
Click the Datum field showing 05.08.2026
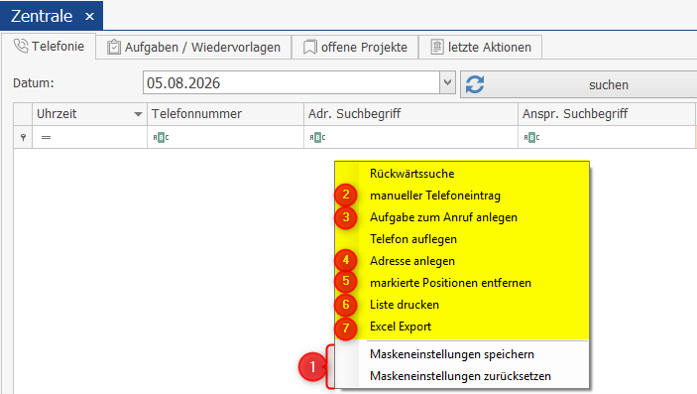292,82
